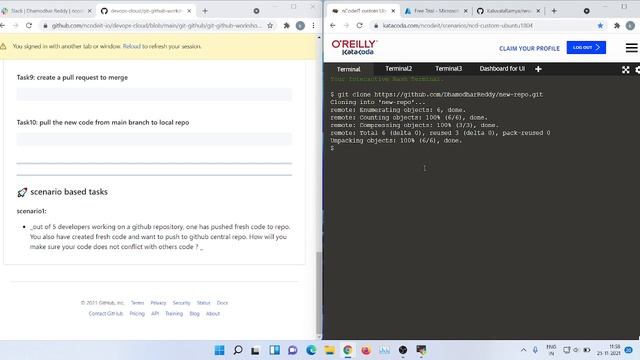This screenshot has height=360, width=640.
Task: Click the LOG OUT button
Action: (x=586, y=47)
